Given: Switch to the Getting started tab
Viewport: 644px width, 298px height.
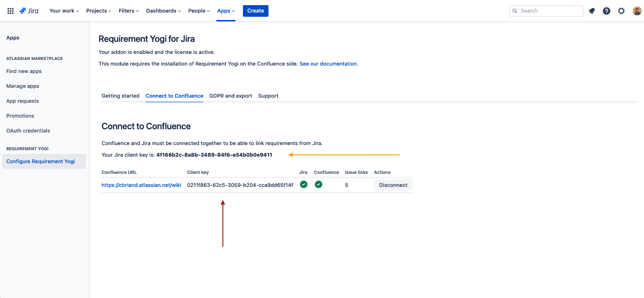Looking at the screenshot, I should click(x=121, y=96).
